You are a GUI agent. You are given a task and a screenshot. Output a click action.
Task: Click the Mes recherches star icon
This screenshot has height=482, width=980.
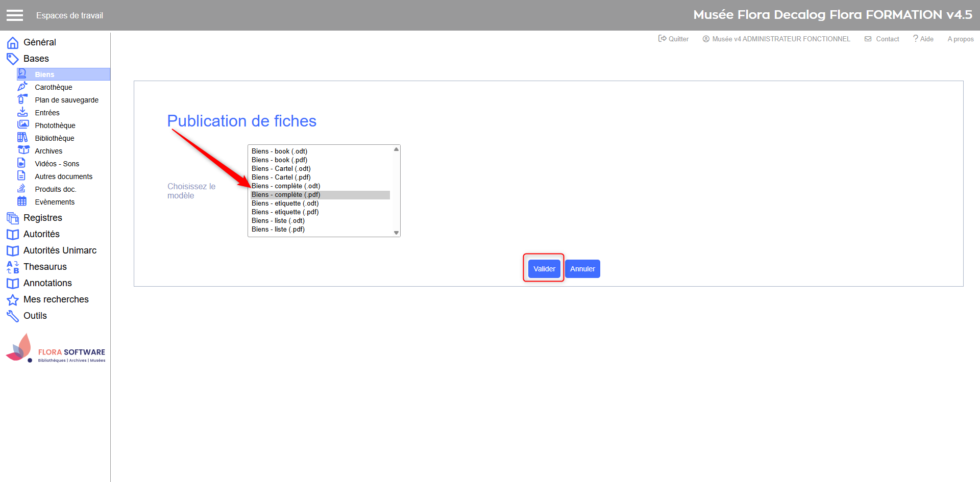(13, 300)
